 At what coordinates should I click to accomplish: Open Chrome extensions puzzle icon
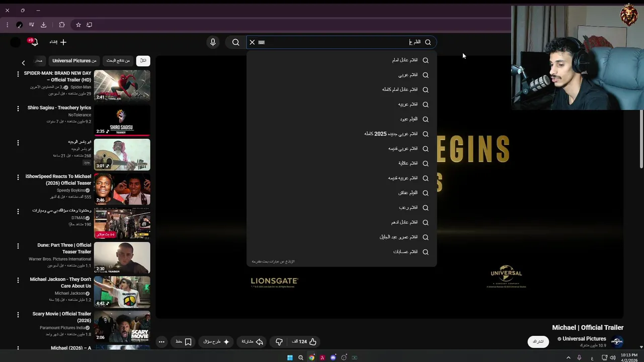coord(62,25)
